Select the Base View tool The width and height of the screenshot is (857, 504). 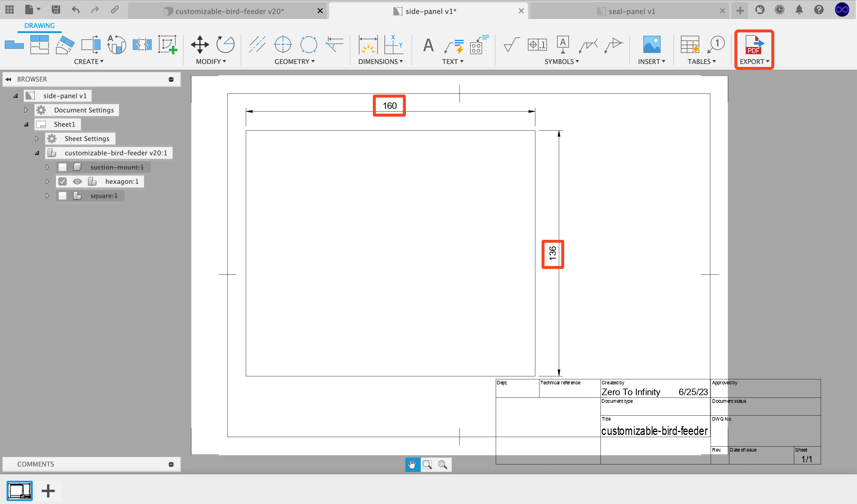tap(14, 45)
